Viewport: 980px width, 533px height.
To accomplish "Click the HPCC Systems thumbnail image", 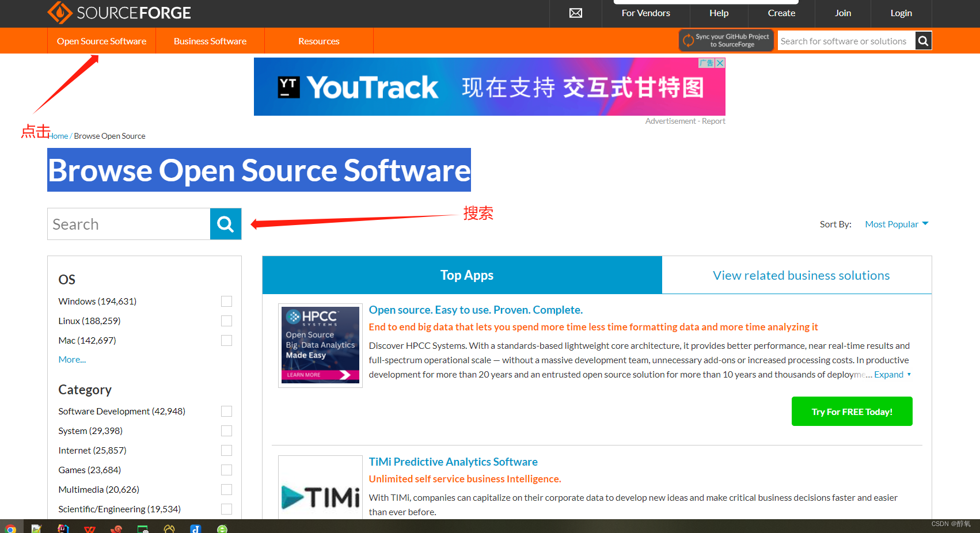I will coord(320,345).
